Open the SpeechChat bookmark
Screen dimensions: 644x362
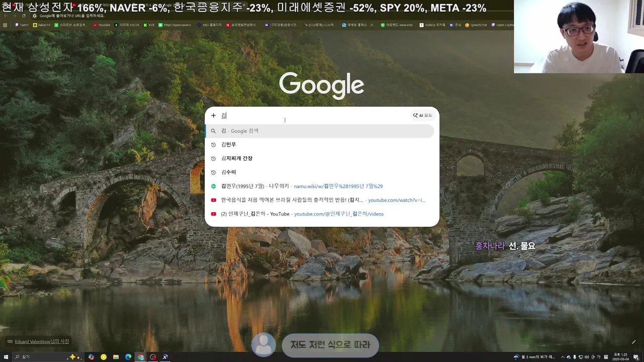476,25
